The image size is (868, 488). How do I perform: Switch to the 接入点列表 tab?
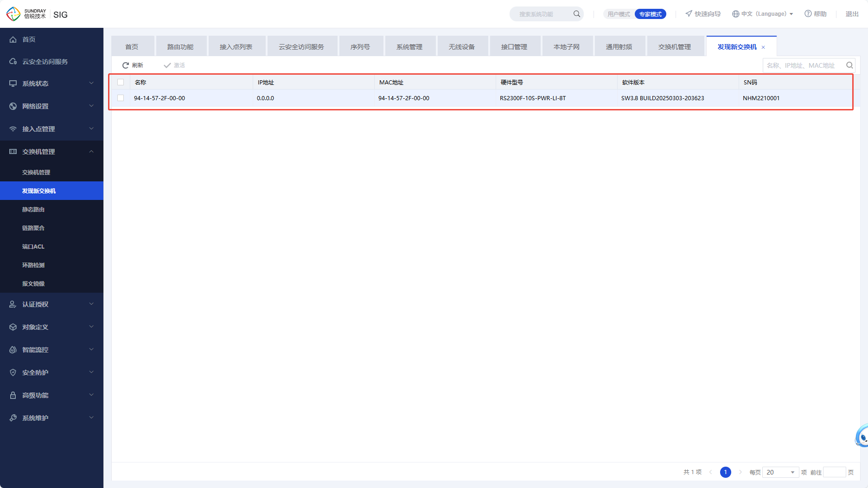pyautogui.click(x=236, y=46)
